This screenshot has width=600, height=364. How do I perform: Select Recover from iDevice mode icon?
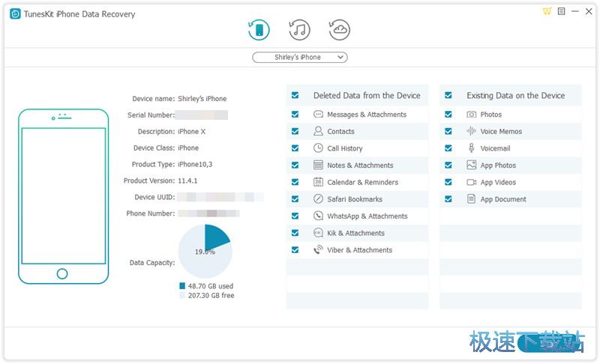(x=259, y=30)
